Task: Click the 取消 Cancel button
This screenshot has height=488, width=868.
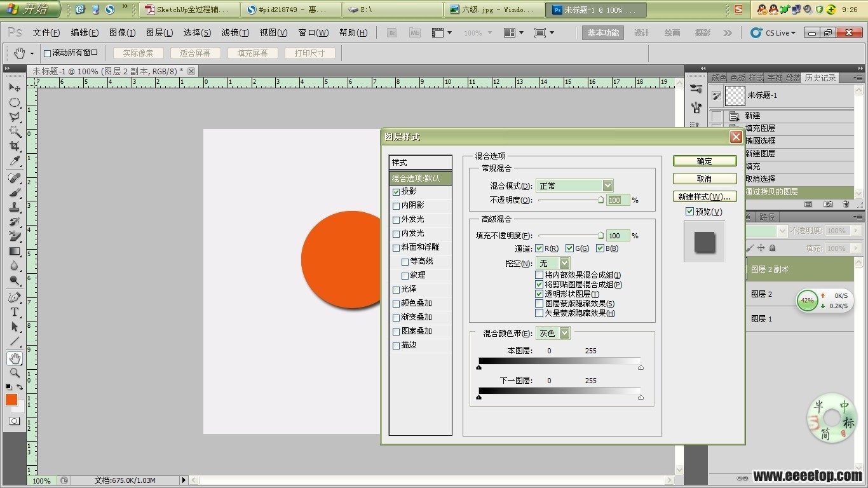Action: 705,179
